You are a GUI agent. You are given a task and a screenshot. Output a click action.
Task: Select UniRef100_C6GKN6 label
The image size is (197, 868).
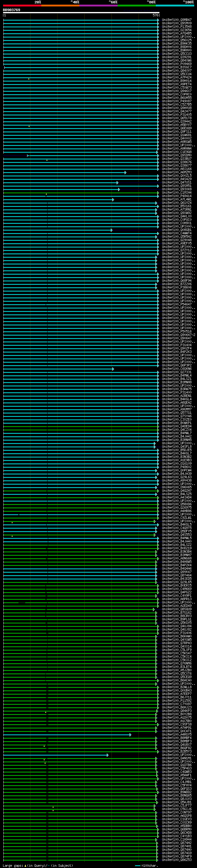(177, 369)
